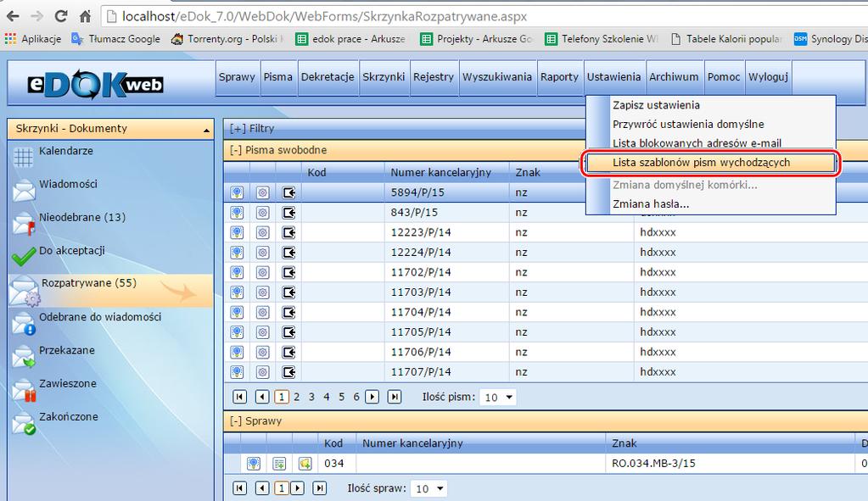The image size is (868, 501).
Task: Click the browser home button
Action: tap(85, 16)
